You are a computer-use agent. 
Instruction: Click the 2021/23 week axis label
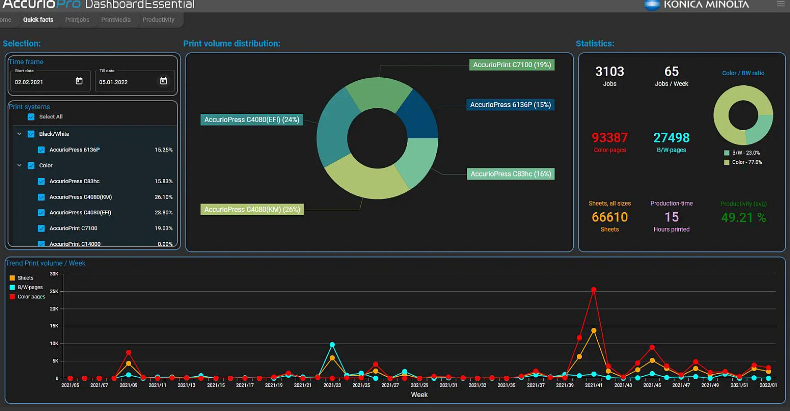coord(332,385)
